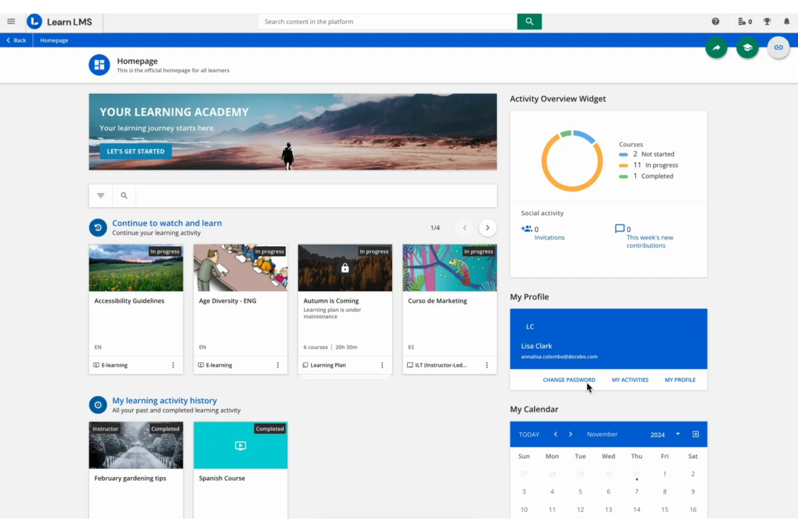Open the main hamburger menu
Viewport: 798px width, 532px height.
[x=11, y=22]
